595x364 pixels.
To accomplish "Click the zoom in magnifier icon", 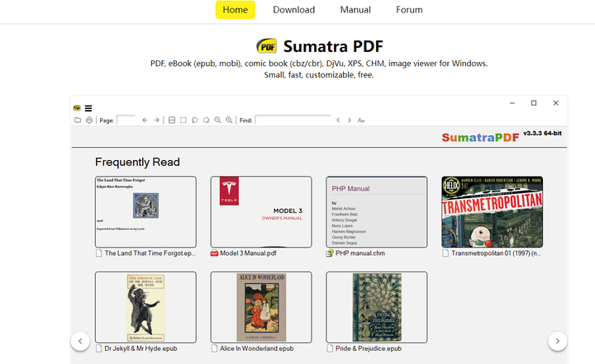I will 229,121.
